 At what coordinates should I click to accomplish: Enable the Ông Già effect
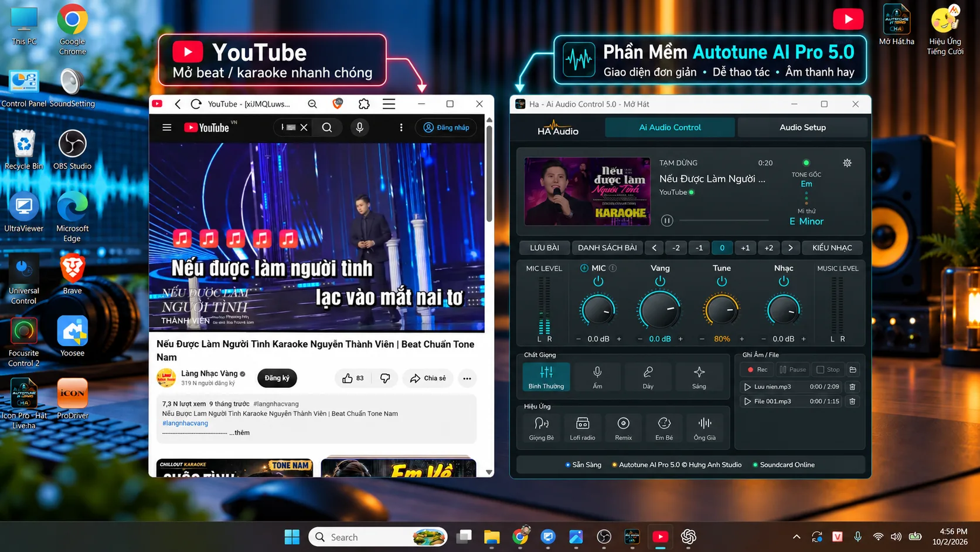click(x=705, y=428)
